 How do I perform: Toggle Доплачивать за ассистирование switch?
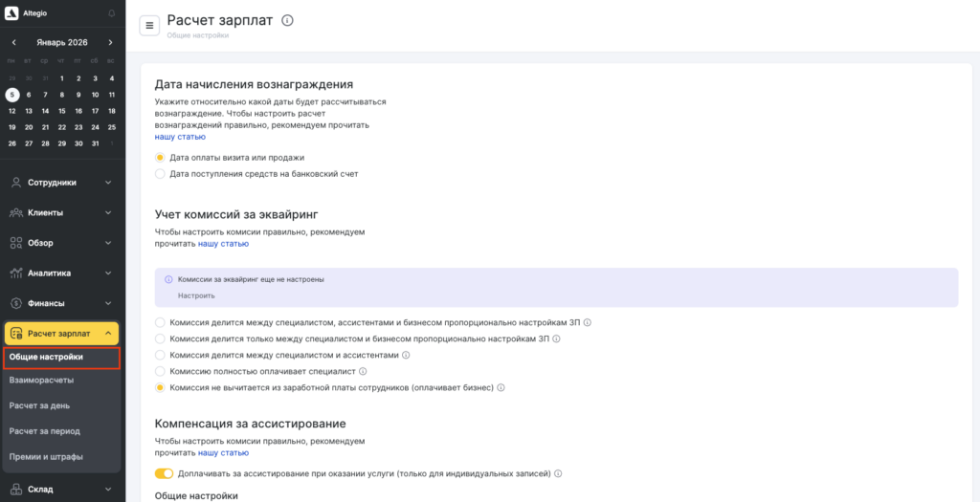tap(164, 473)
